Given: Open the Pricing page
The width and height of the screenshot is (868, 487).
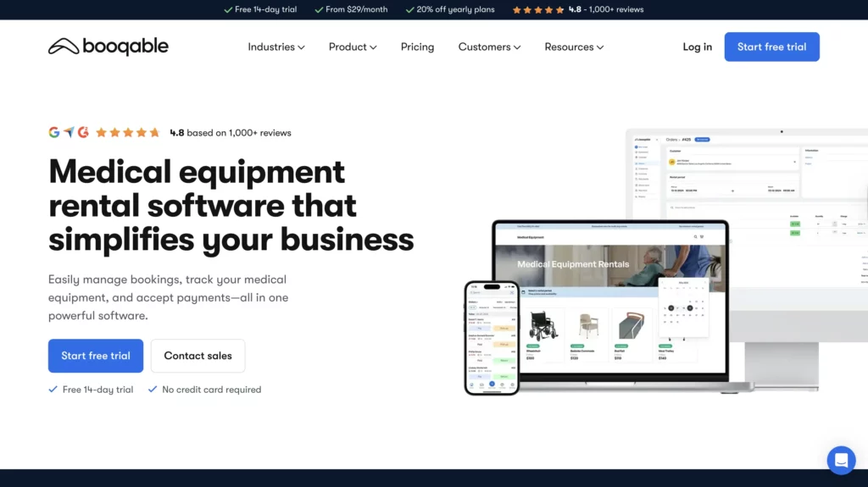Looking at the screenshot, I should [417, 47].
